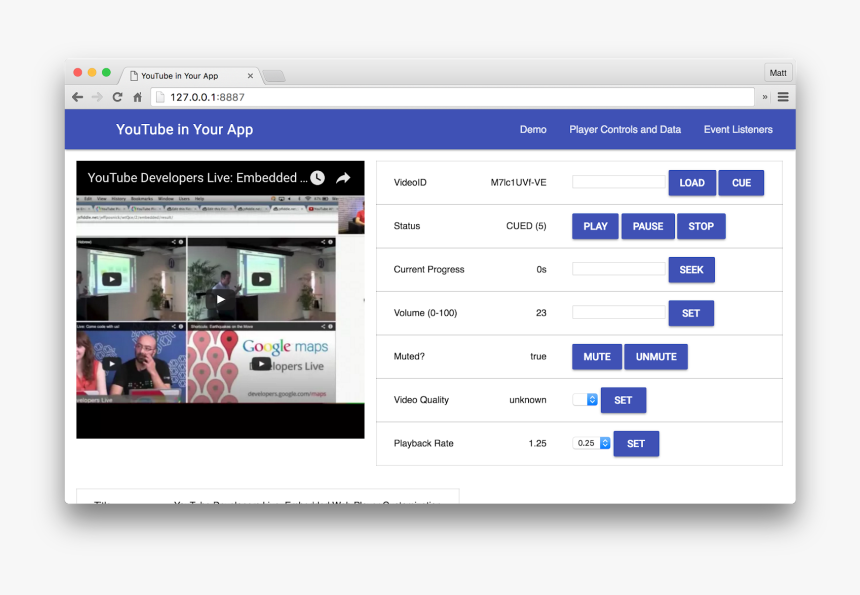
Task: Click the UNMUTE button
Action: coord(656,356)
